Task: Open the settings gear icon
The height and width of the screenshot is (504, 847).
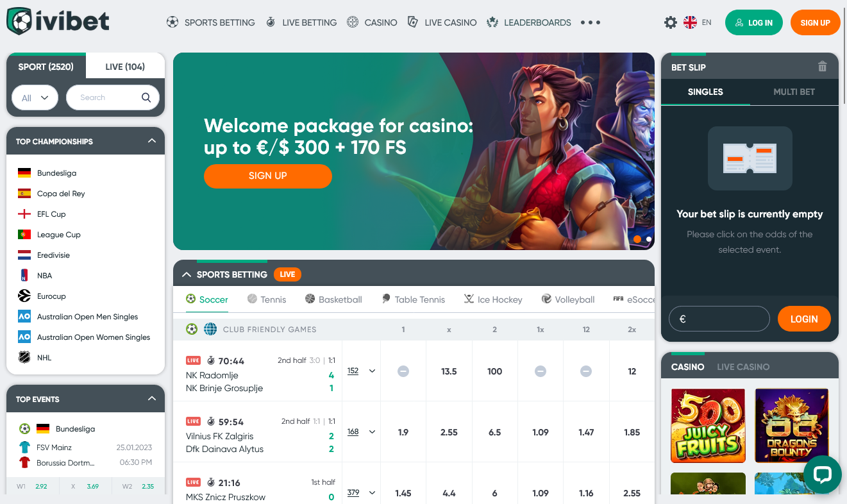Action: 671,22
